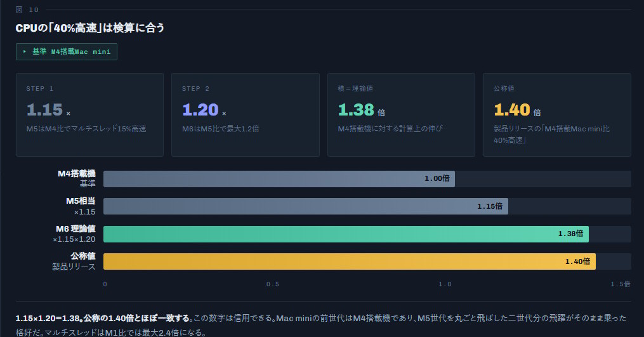Click text M6はM5比で最大1.2倍
The image size is (644, 337).
coord(221,129)
